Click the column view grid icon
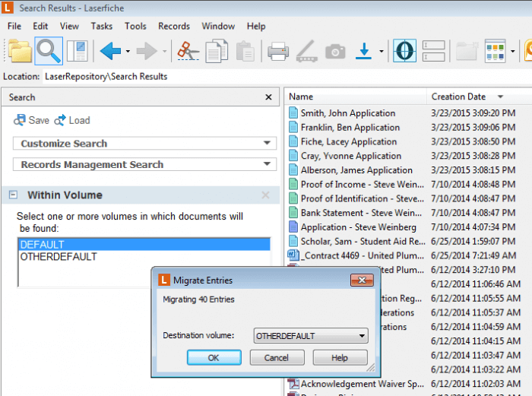 (495, 51)
